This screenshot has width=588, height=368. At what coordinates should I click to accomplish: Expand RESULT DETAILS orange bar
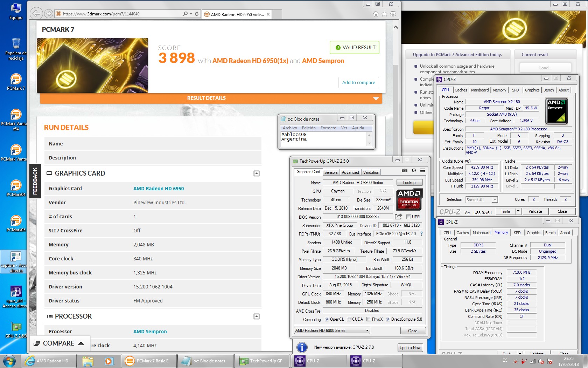pos(211,98)
